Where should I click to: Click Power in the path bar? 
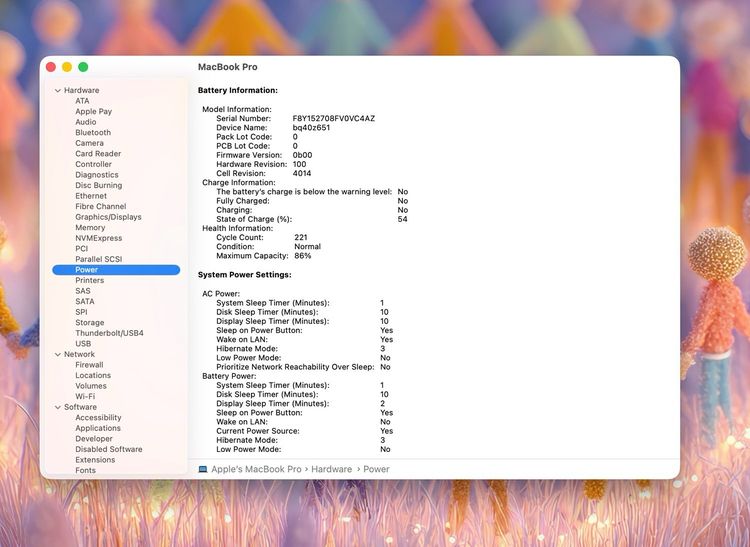[x=376, y=469]
